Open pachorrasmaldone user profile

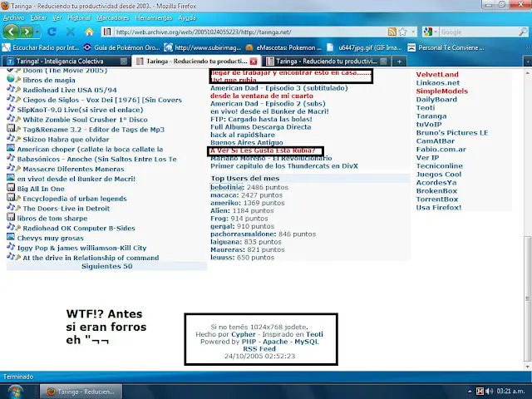click(244, 234)
